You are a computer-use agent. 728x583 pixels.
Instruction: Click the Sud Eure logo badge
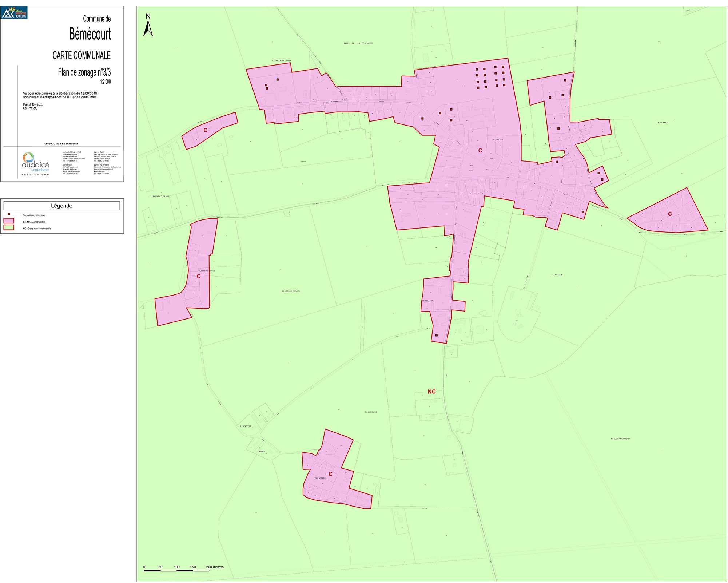click(15, 13)
